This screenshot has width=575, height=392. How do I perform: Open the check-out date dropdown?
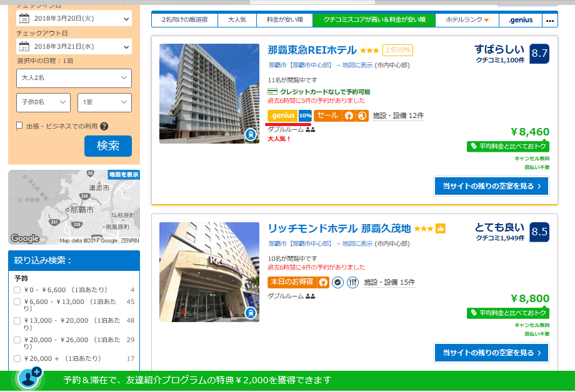(74, 47)
